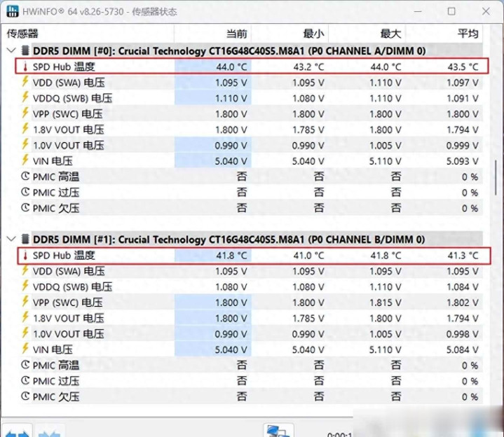Maximize the HWiNFO sensor window
Viewport: 504px width, 437px height.
[x=451, y=11]
